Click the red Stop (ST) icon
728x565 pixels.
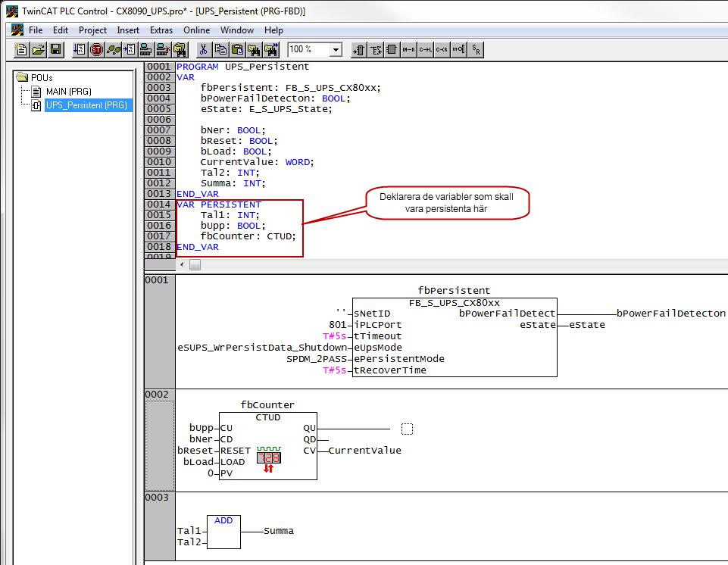click(x=96, y=49)
